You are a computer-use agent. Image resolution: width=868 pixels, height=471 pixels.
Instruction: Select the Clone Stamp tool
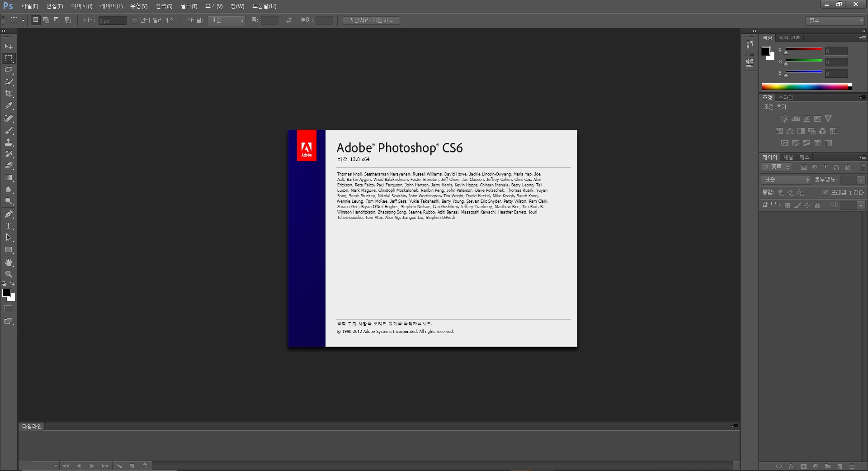9,142
